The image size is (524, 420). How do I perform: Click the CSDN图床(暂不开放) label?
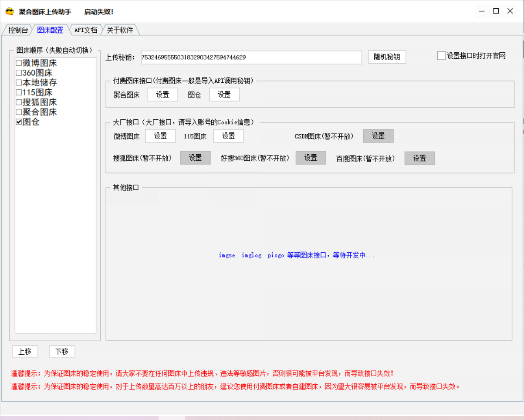[324, 136]
